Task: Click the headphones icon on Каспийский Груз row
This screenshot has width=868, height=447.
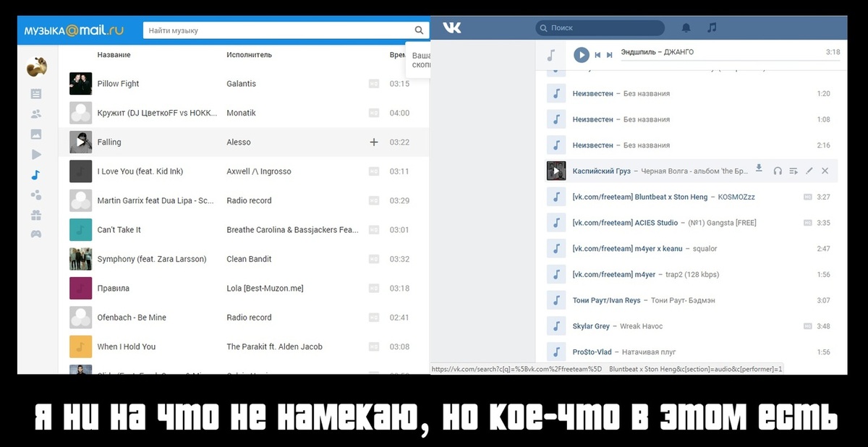Action: pos(778,171)
